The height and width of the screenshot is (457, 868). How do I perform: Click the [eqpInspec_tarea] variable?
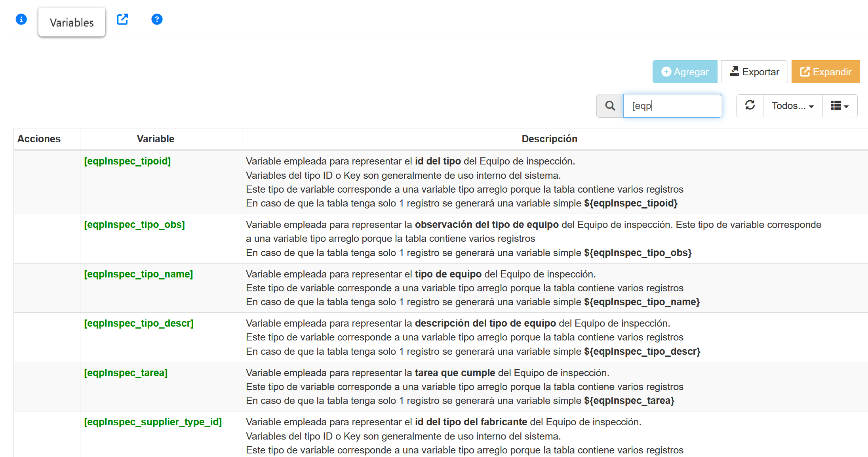(126, 373)
